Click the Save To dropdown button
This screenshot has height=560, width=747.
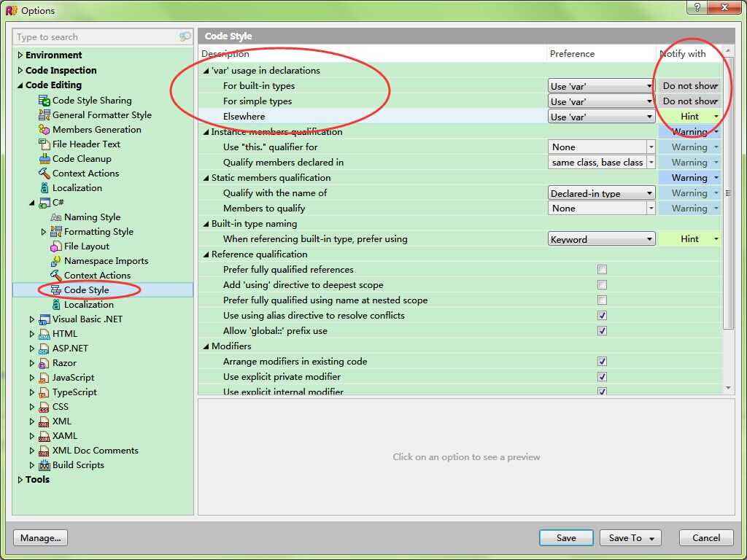click(x=630, y=537)
